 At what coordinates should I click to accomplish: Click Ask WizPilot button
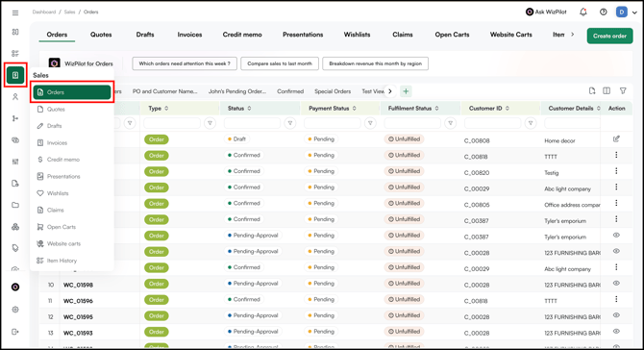(x=546, y=12)
